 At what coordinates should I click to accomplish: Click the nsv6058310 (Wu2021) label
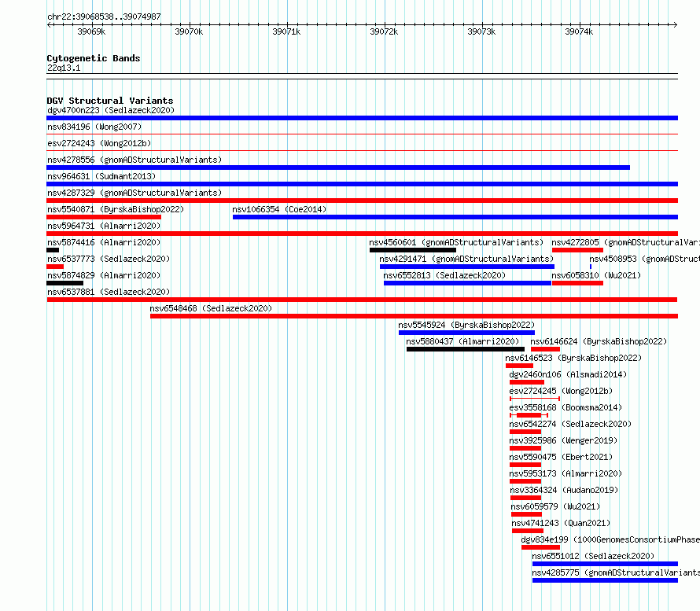point(596,275)
